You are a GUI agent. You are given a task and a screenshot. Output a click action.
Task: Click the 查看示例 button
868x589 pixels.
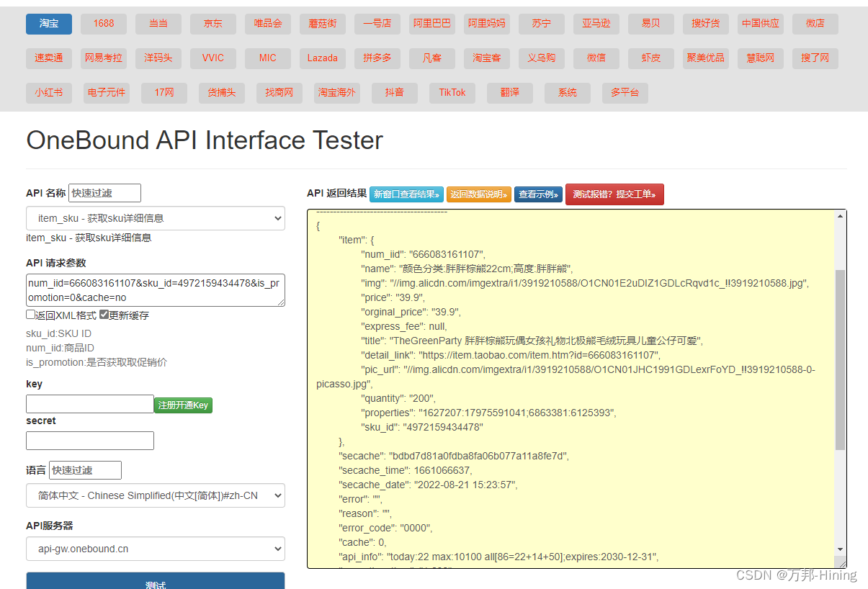pyautogui.click(x=537, y=194)
